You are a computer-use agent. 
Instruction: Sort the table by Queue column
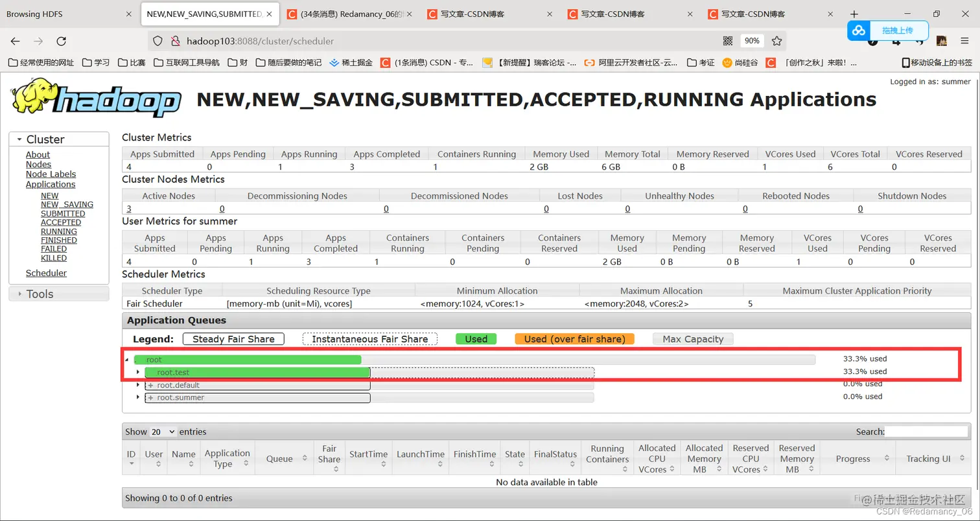pyautogui.click(x=285, y=459)
